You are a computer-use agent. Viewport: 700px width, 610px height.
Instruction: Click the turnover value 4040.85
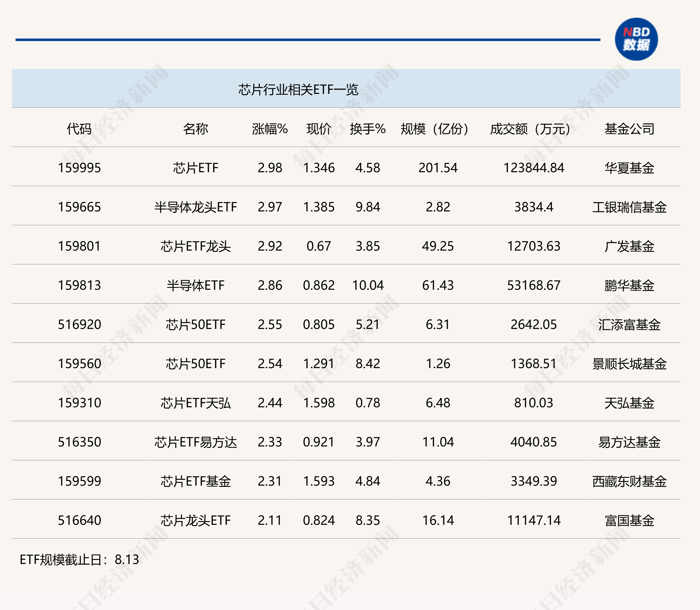click(533, 442)
